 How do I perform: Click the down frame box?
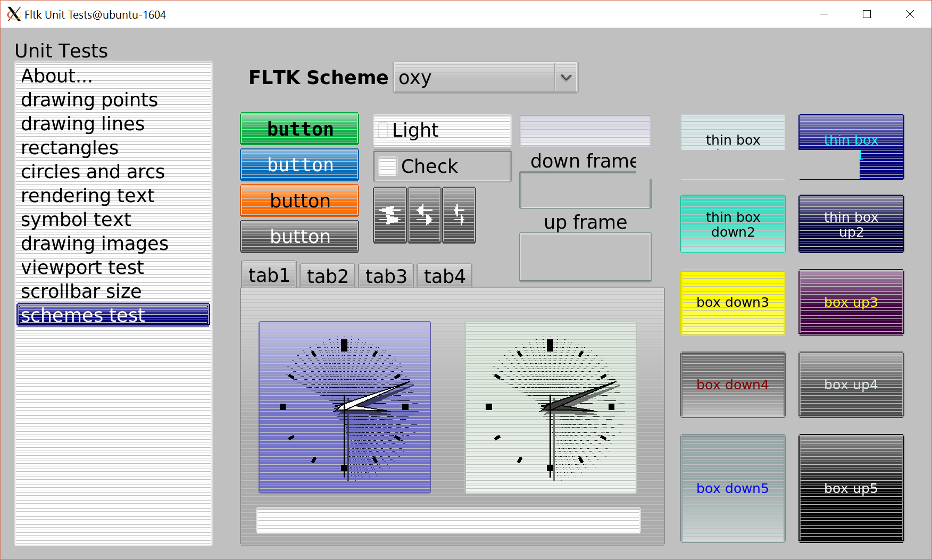(585, 191)
